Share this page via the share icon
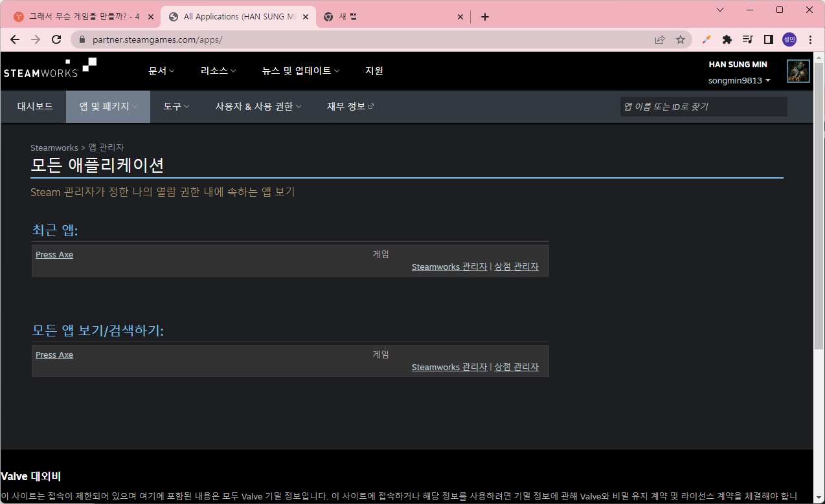Image resolution: width=825 pixels, height=504 pixels. pyautogui.click(x=660, y=39)
